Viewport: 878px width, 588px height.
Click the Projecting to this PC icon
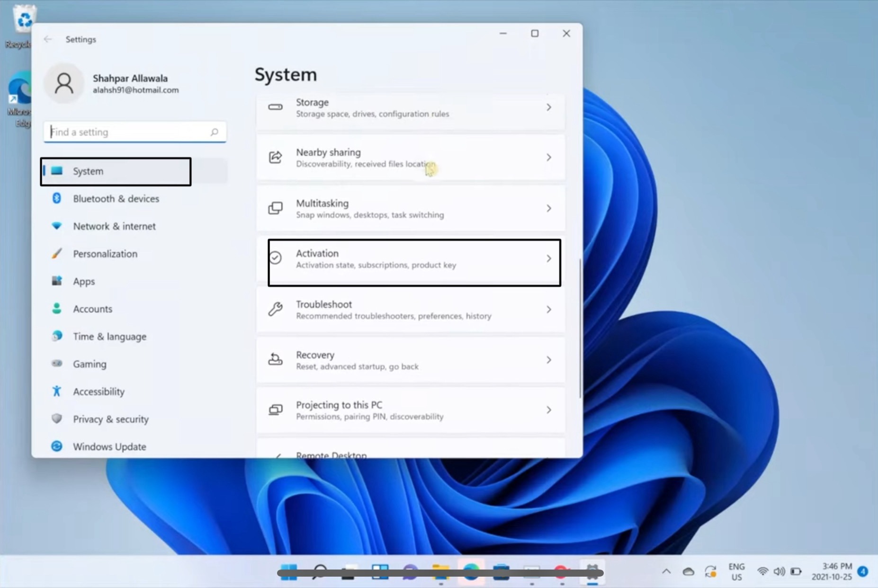(x=276, y=410)
